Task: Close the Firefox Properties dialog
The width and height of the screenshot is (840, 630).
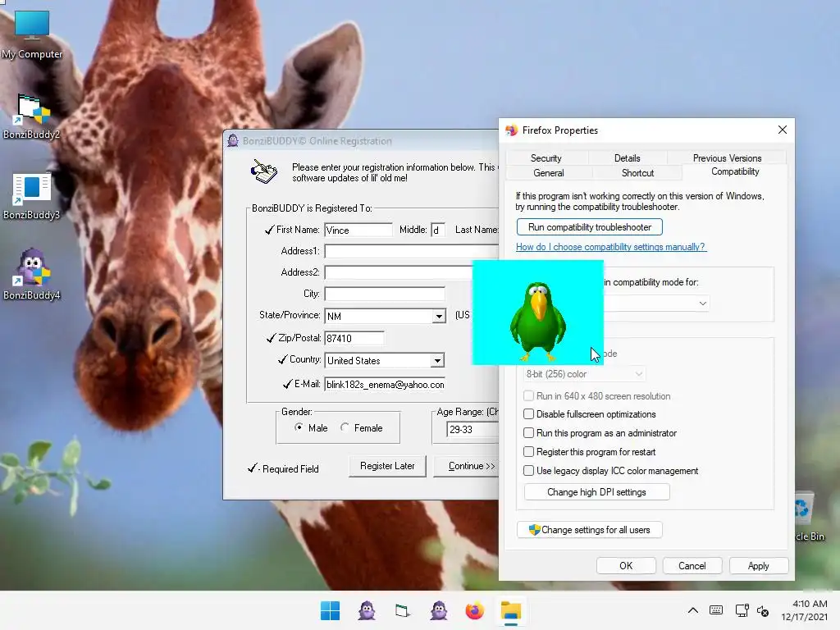Action: (x=782, y=130)
